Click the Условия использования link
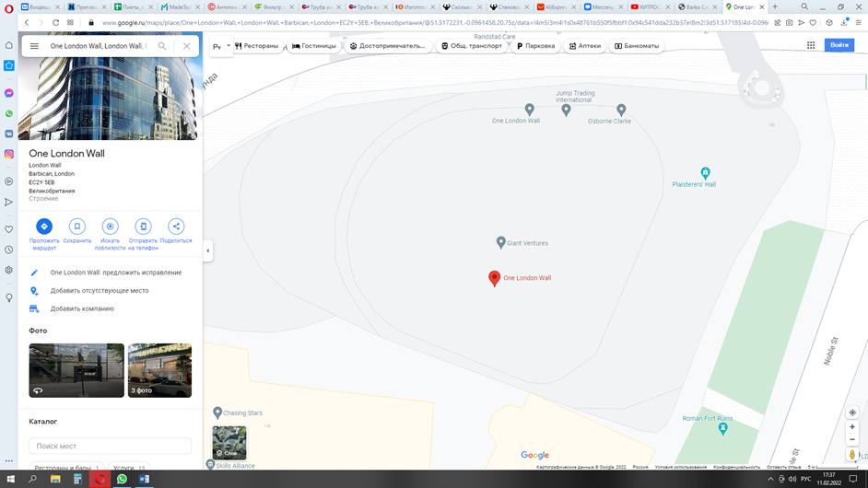The height and width of the screenshot is (488, 868). point(680,467)
